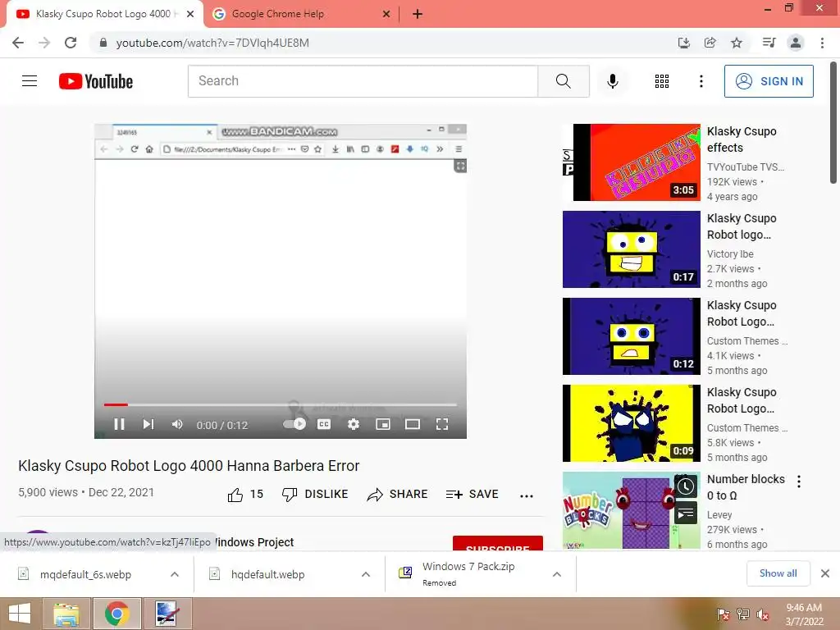Open the Windows Start button
The image size is (840, 630).
click(20, 614)
